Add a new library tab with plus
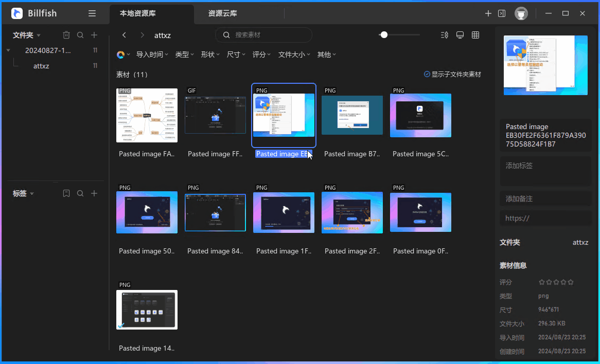Image resolution: width=600 pixels, height=364 pixels. (488, 13)
